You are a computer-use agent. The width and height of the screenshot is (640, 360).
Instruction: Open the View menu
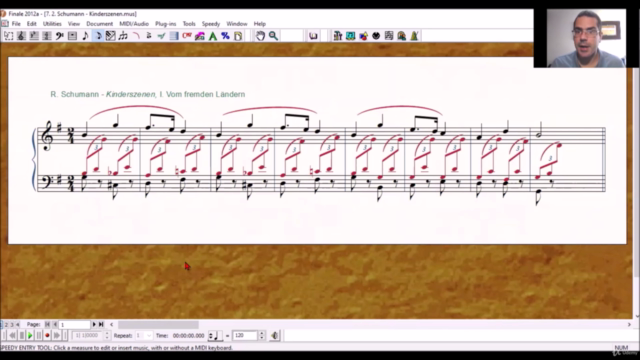pos(74,24)
